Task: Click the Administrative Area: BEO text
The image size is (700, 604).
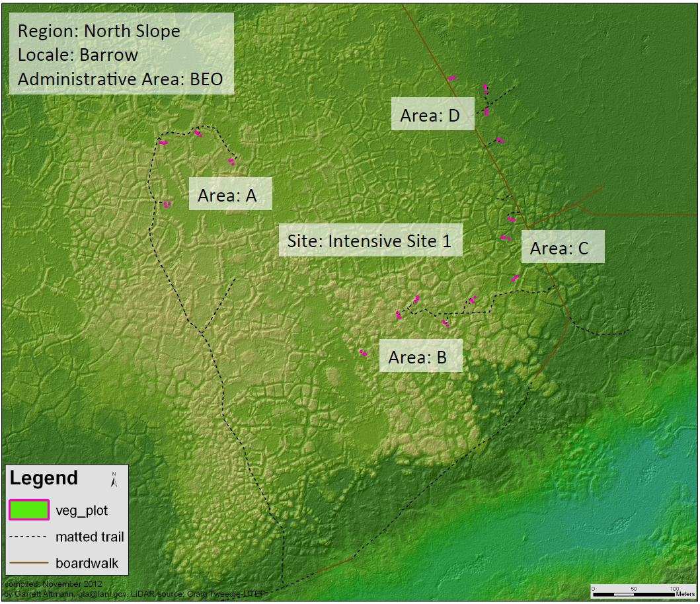Action: [120, 79]
